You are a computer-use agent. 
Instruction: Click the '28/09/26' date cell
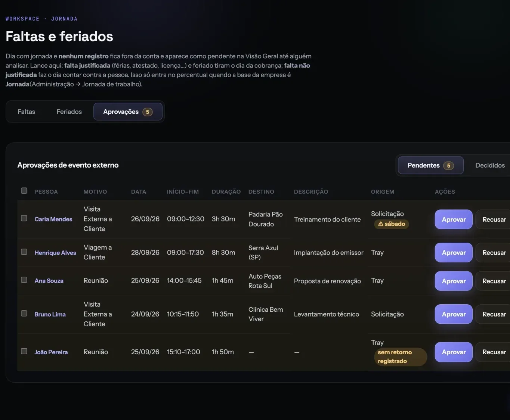(x=145, y=253)
